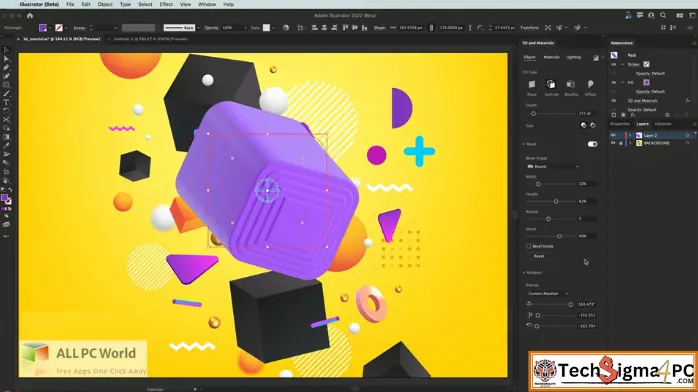Open the Window menu
This screenshot has width=698, height=392.
coord(207,4)
